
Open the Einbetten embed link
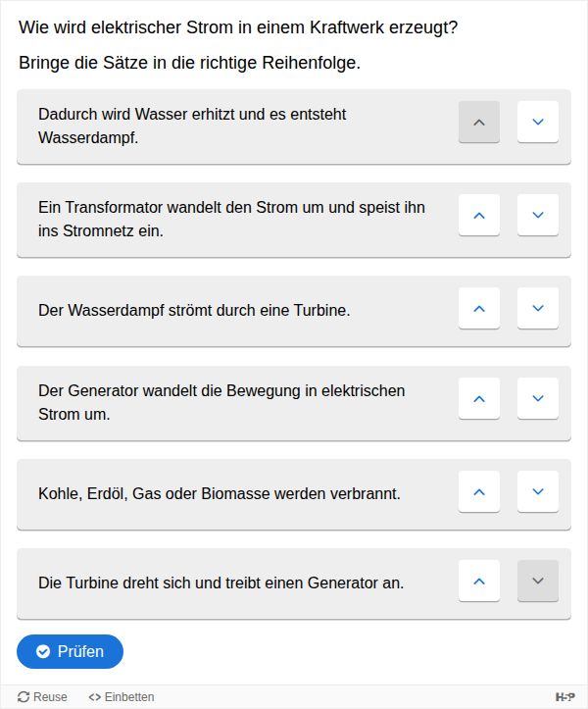122,697
